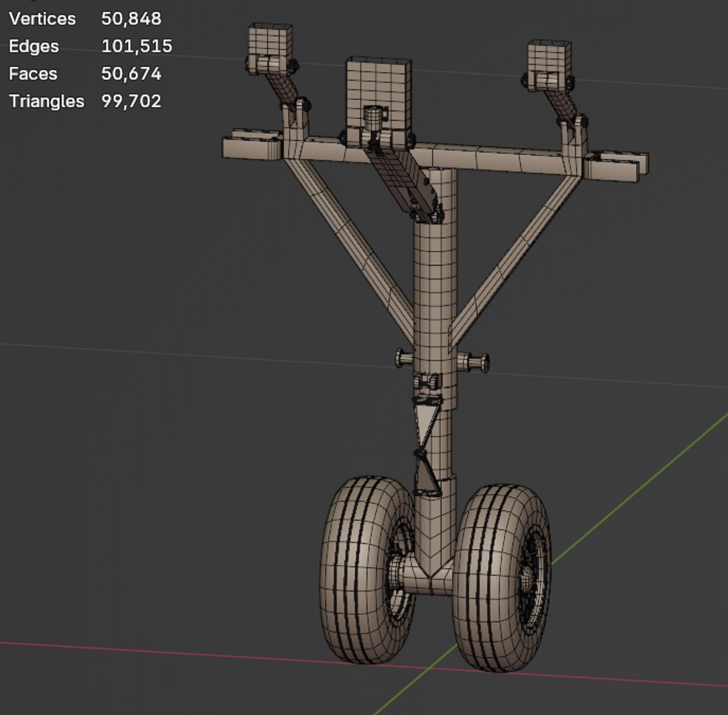Click the face count value 50,674
This screenshot has height=715, width=728.
[131, 73]
